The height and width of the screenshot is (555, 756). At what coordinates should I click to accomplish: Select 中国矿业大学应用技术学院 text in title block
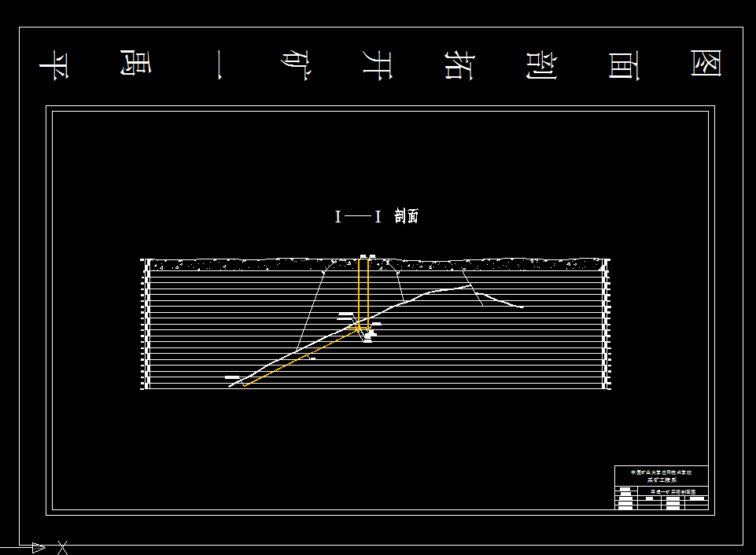pos(661,472)
